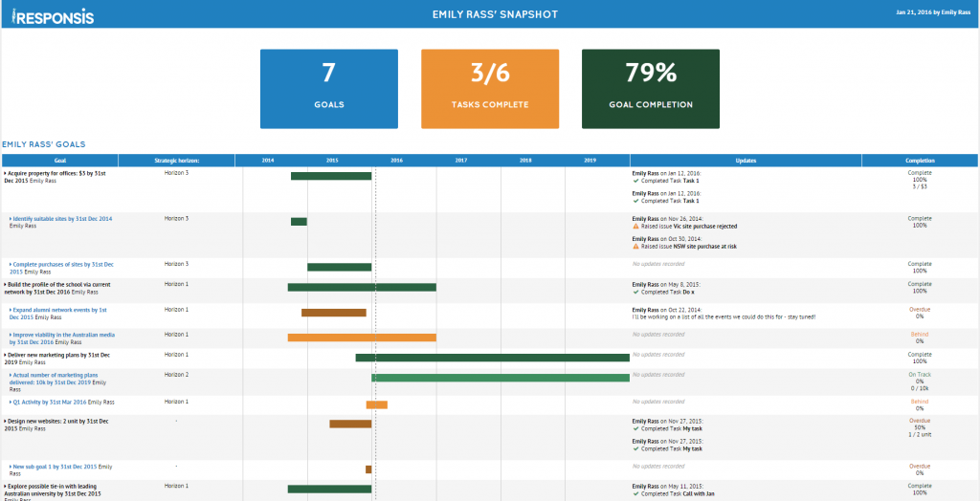Select the orange 3/6 Tasks Complete tile
Viewport: 980px width, 501px height.
[x=490, y=89]
